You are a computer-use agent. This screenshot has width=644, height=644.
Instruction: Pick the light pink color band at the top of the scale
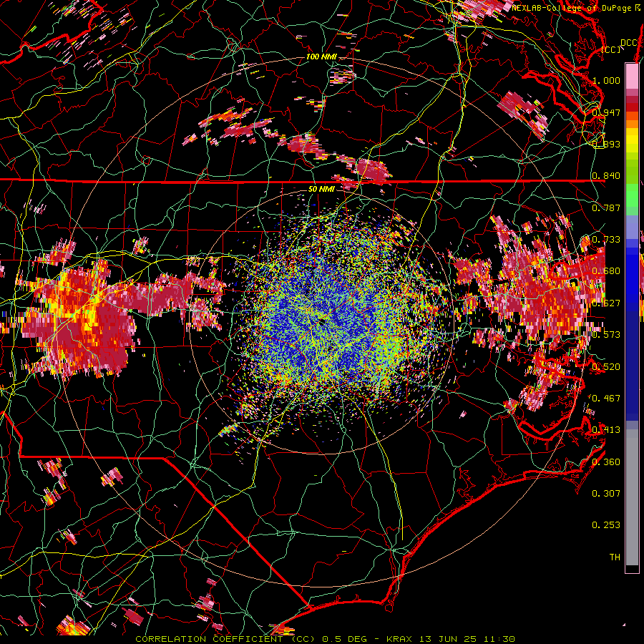[x=632, y=77]
